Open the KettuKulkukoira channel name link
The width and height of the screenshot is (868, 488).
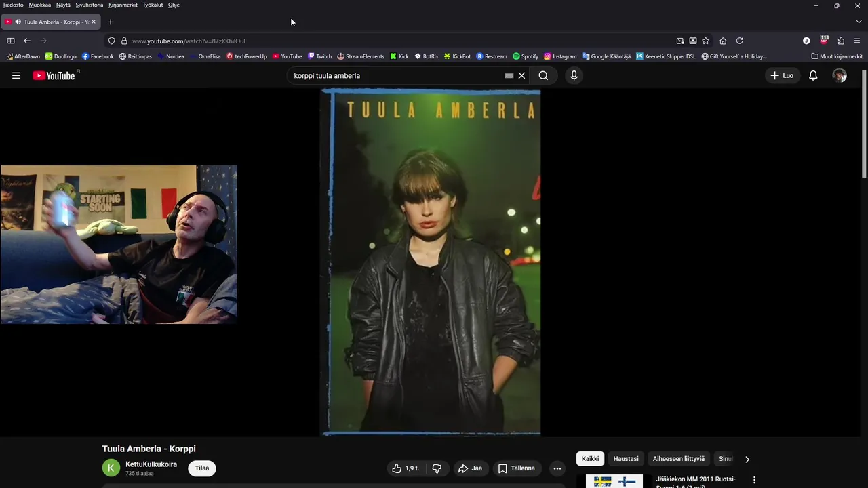151,464
